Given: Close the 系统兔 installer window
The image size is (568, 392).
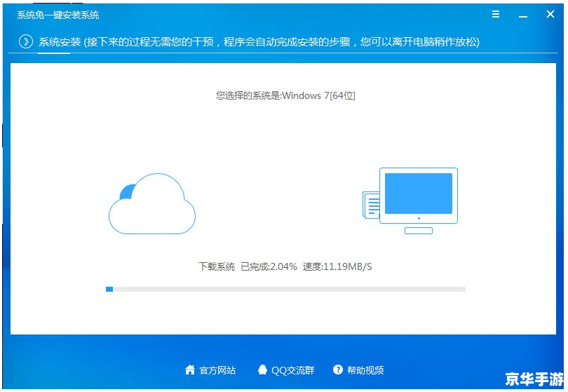Looking at the screenshot, I should [550, 14].
